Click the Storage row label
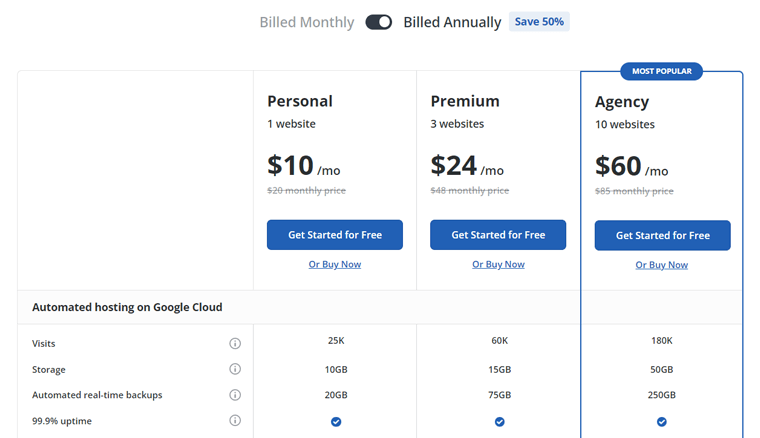This screenshot has width=760, height=438. (48, 370)
